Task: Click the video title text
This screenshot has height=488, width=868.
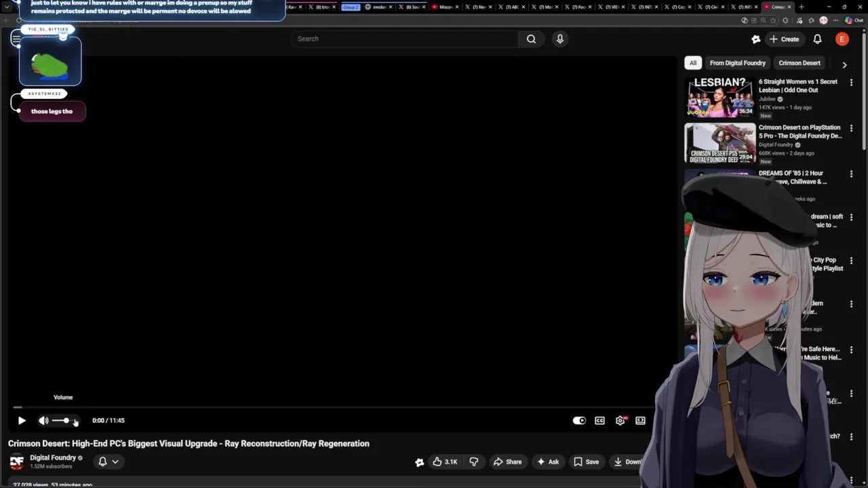Action: click(189, 443)
